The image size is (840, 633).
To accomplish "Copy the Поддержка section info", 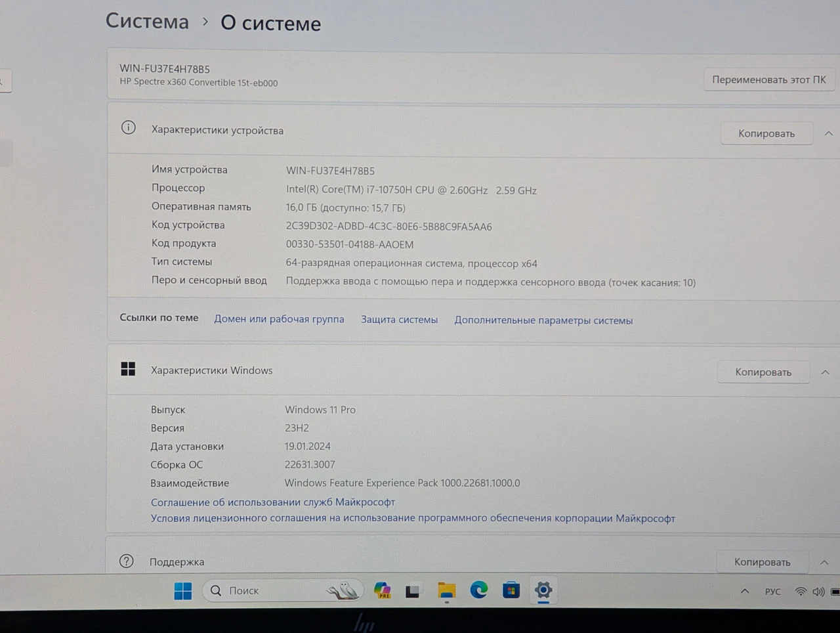I will 762,562.
